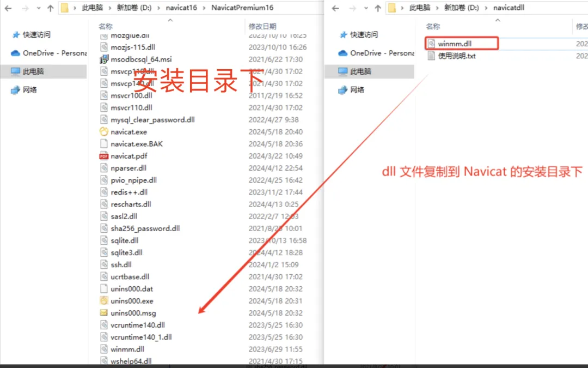Select OneDrive - Personal in left window sidebar
This screenshot has width=588, height=368.
49,53
